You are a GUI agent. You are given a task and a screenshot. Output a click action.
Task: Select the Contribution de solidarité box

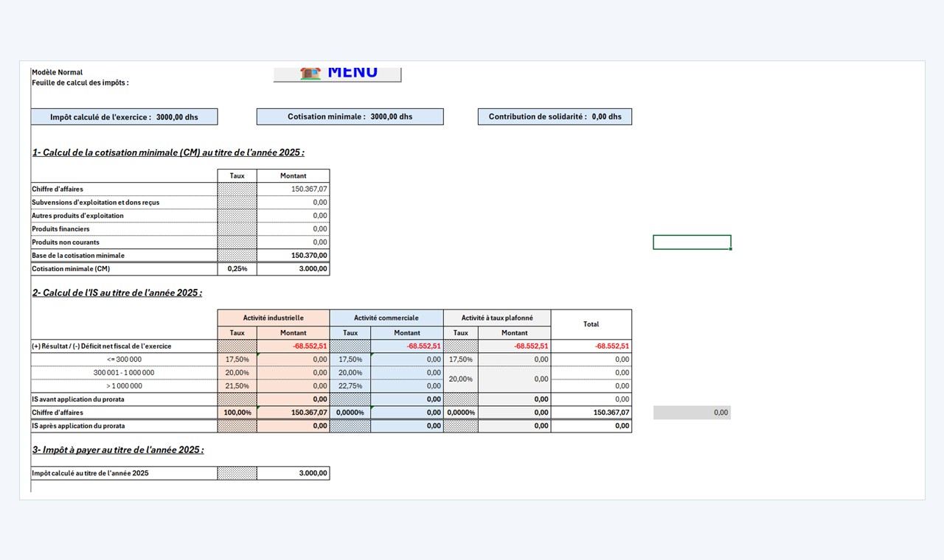(x=555, y=116)
